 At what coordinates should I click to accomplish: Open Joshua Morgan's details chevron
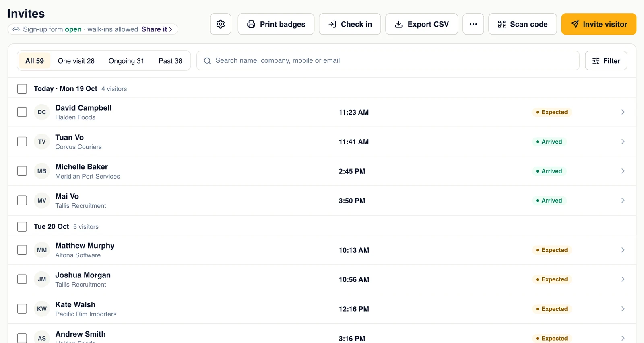(623, 279)
